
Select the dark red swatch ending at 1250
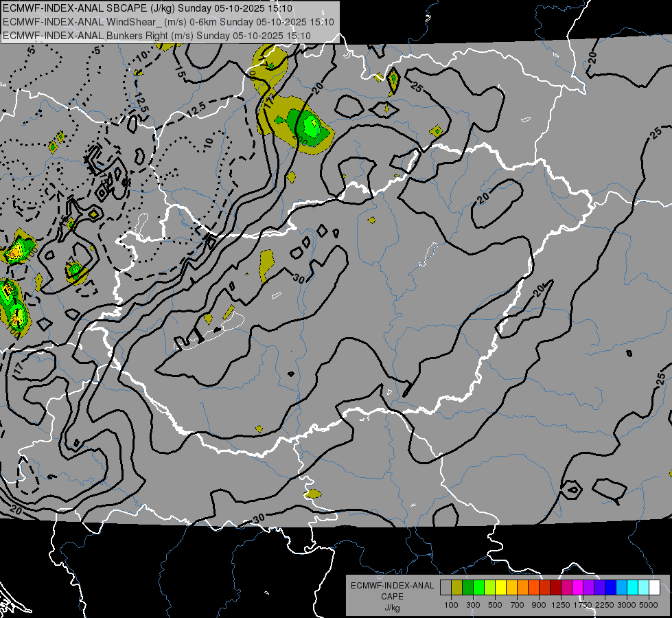pyautogui.click(x=555, y=587)
